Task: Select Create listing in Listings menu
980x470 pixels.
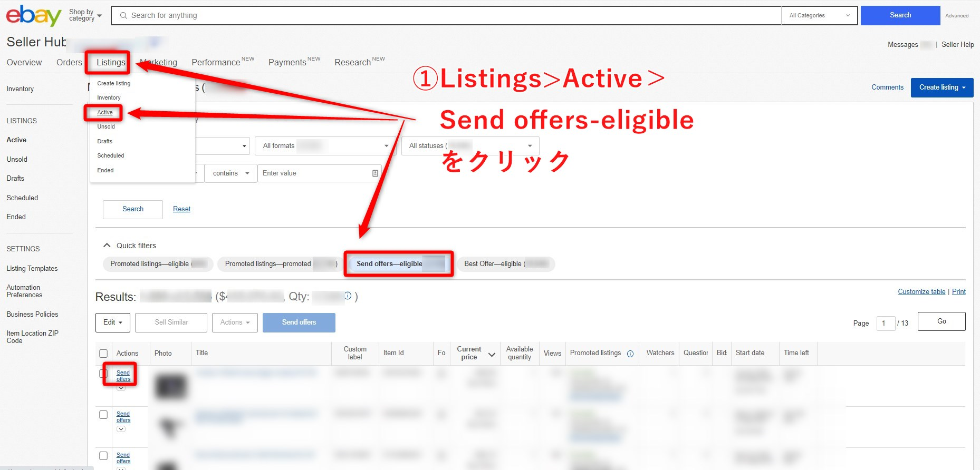Action: coord(113,83)
